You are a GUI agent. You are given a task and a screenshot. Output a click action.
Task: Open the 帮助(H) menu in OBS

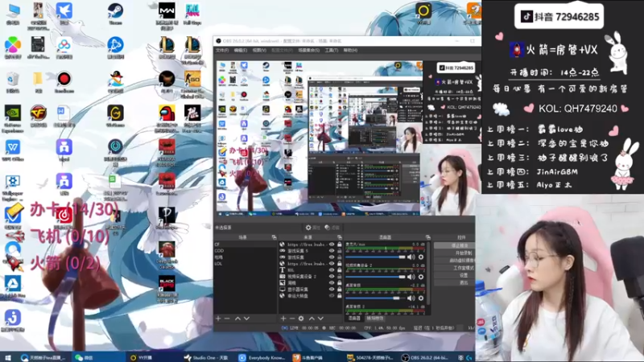350,50
